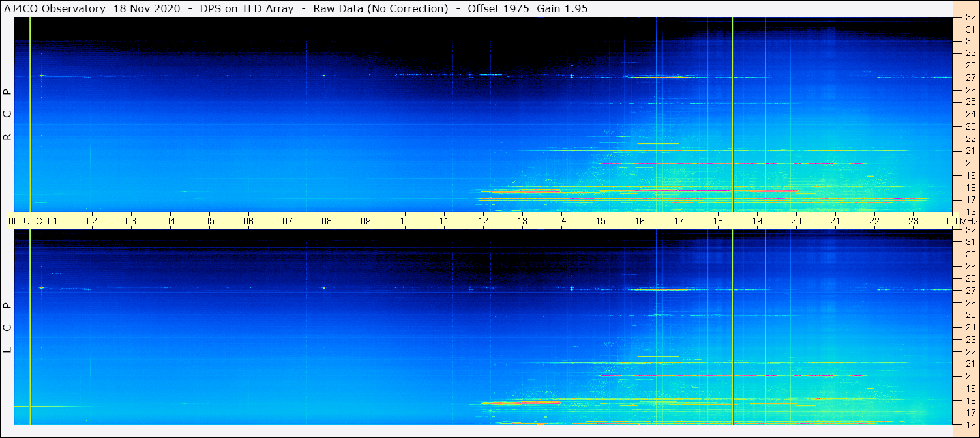
Task: Select the '03' hour tick label
Action: point(131,221)
